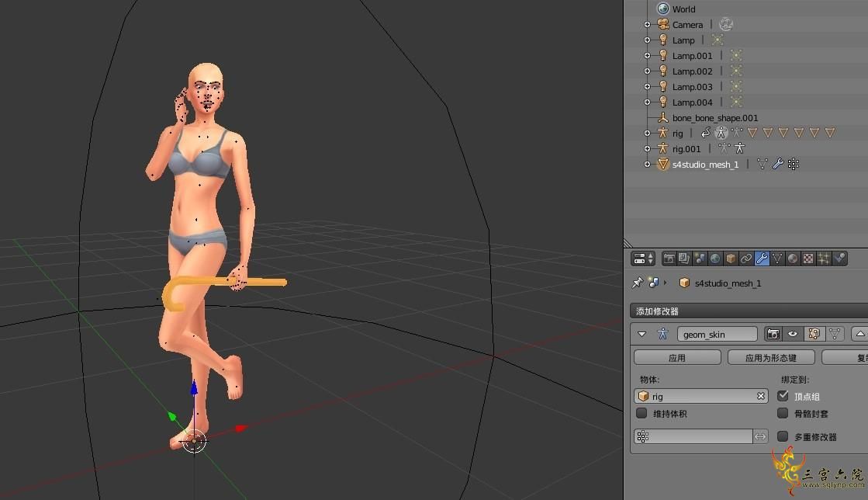The width and height of the screenshot is (868, 500).
Task: Open the Render Layers properties tab
Action: (x=684, y=259)
